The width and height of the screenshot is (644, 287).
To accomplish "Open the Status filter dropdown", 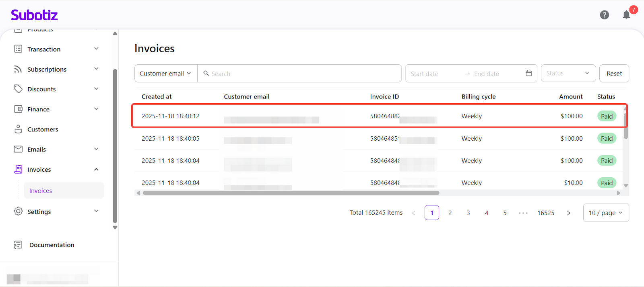I will click(x=568, y=73).
